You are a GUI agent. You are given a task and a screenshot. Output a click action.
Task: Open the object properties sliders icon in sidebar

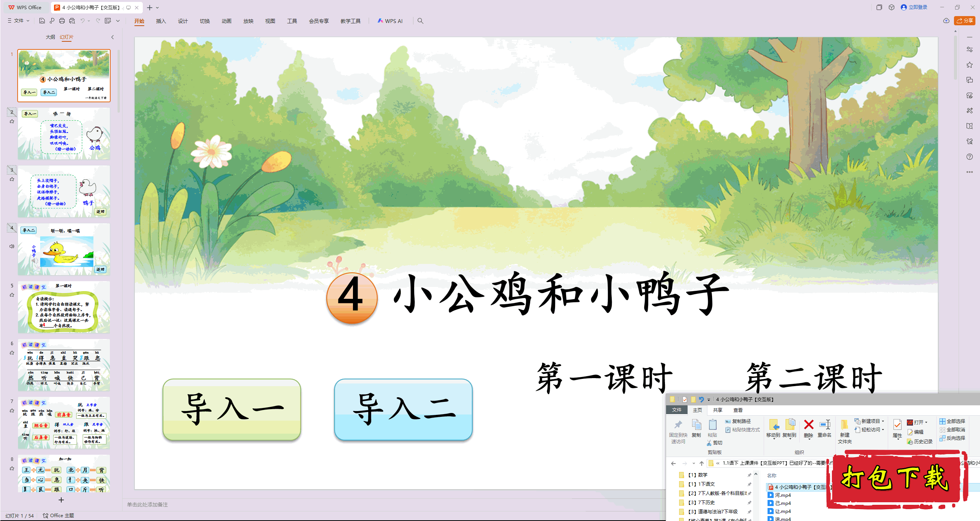point(969,49)
